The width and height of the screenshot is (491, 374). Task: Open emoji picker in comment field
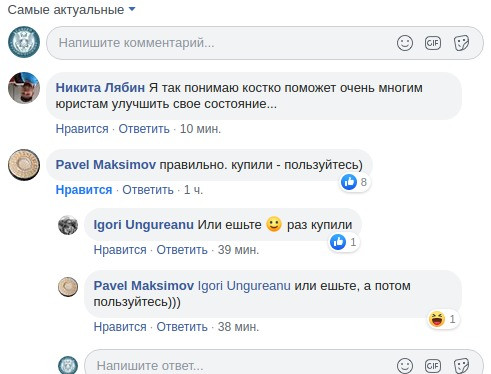405,43
